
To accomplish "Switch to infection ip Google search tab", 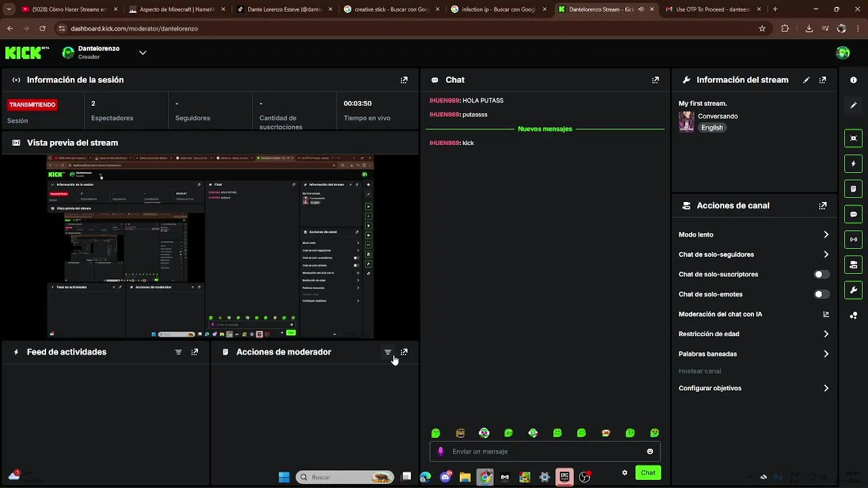I will click(499, 9).
